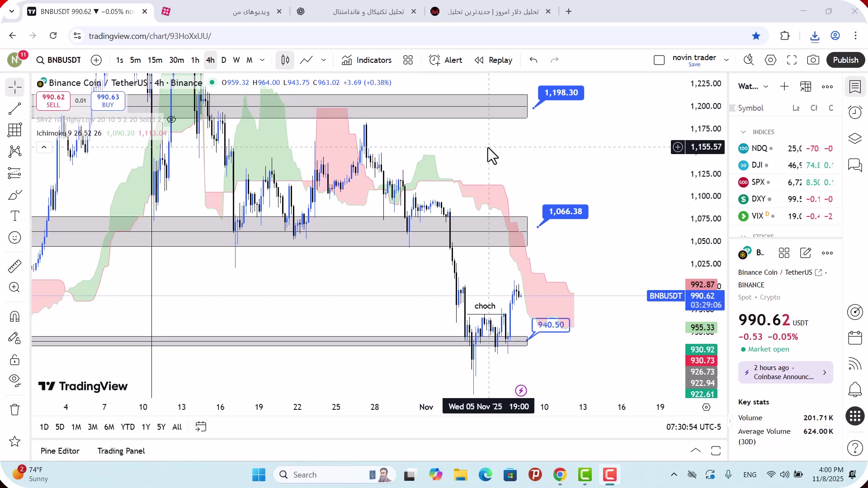Viewport: 868px width, 488px height.
Task: Select the trend line drawing tool
Action: tap(14, 109)
